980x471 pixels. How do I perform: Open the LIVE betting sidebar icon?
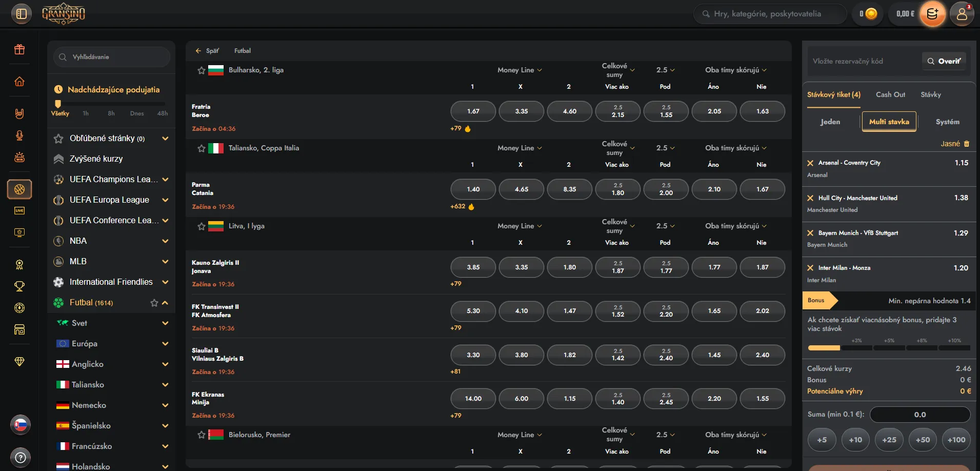pyautogui.click(x=19, y=210)
